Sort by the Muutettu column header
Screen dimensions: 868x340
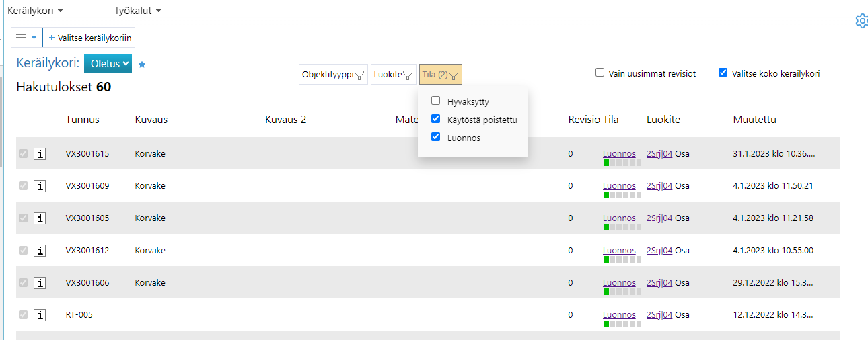tap(754, 120)
